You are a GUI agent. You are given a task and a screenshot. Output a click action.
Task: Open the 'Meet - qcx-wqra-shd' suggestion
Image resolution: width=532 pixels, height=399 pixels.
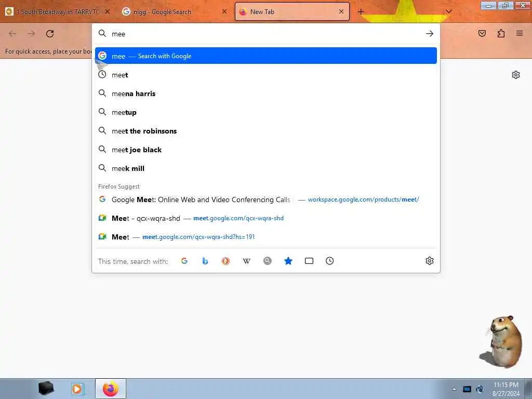click(x=266, y=218)
